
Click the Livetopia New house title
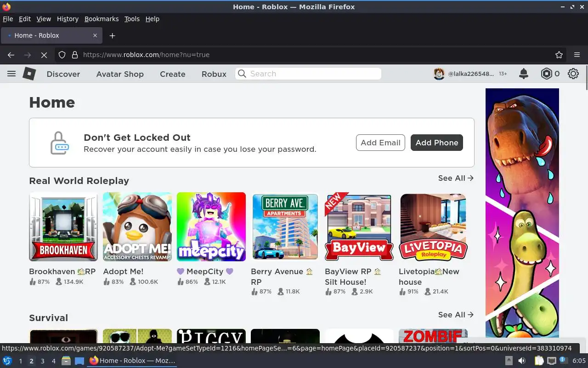[429, 277]
